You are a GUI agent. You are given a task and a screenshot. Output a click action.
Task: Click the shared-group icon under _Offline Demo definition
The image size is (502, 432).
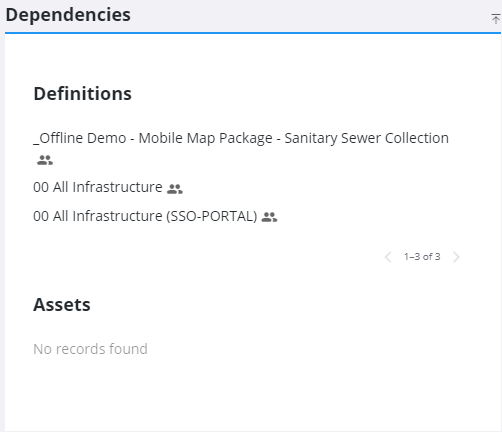(x=45, y=160)
